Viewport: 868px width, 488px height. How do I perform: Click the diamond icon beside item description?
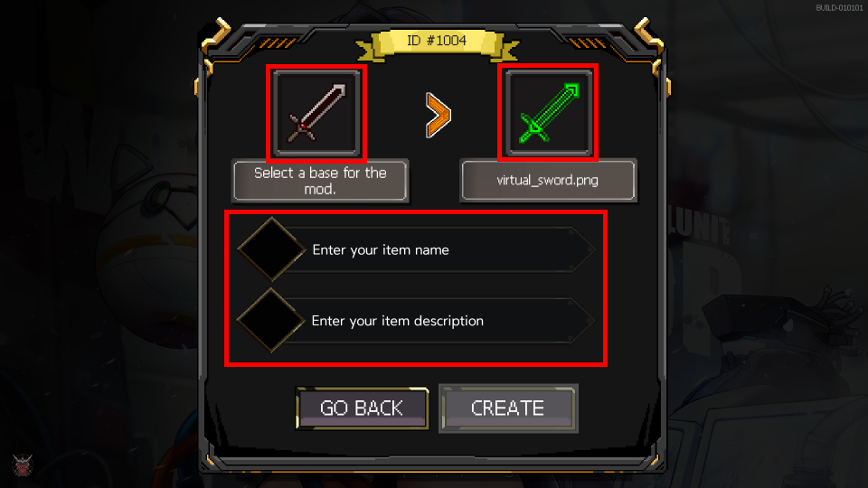coord(270,320)
